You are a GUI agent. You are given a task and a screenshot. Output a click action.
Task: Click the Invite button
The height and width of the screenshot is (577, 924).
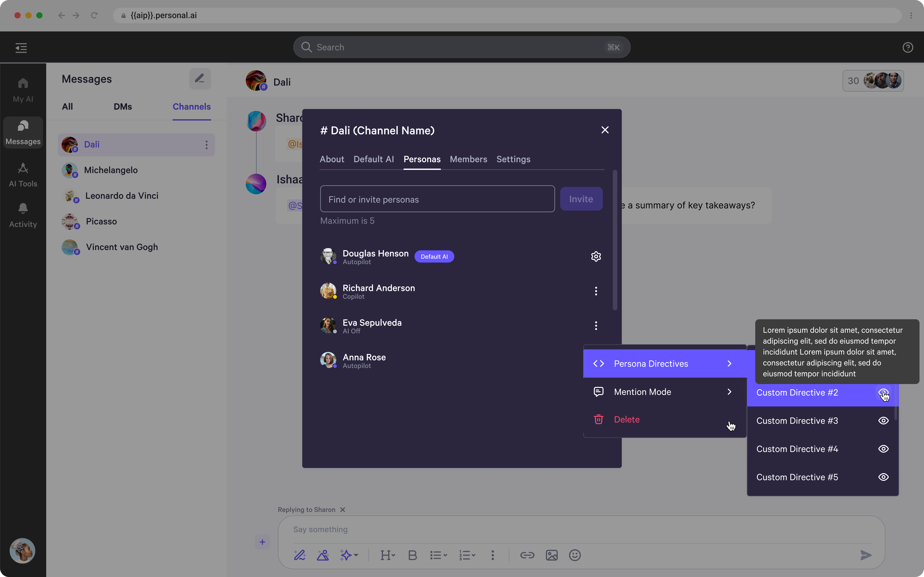click(581, 199)
